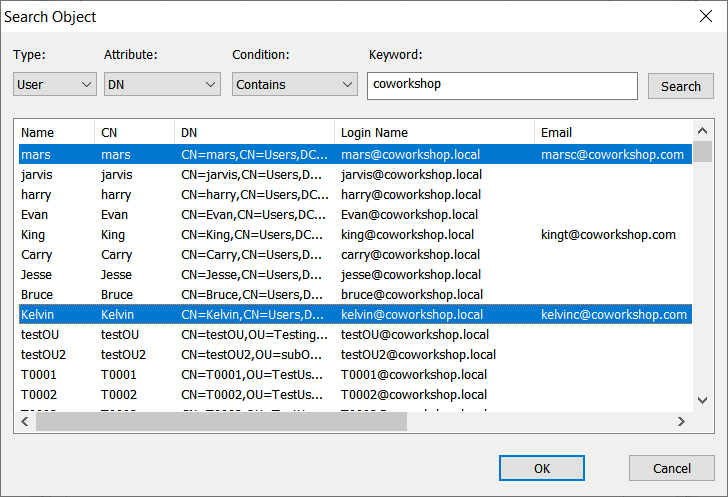
Task: Click login name jesse@coworkshop.local
Action: coord(411,275)
